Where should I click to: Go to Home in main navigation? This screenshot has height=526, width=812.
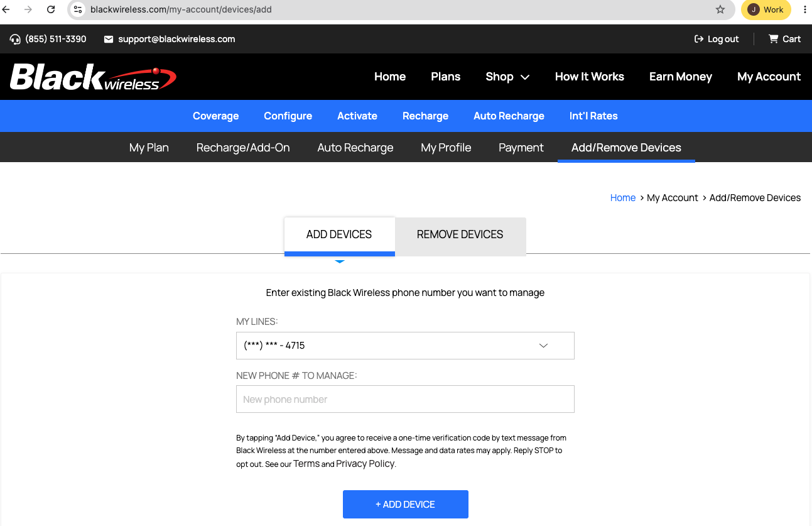(390, 77)
